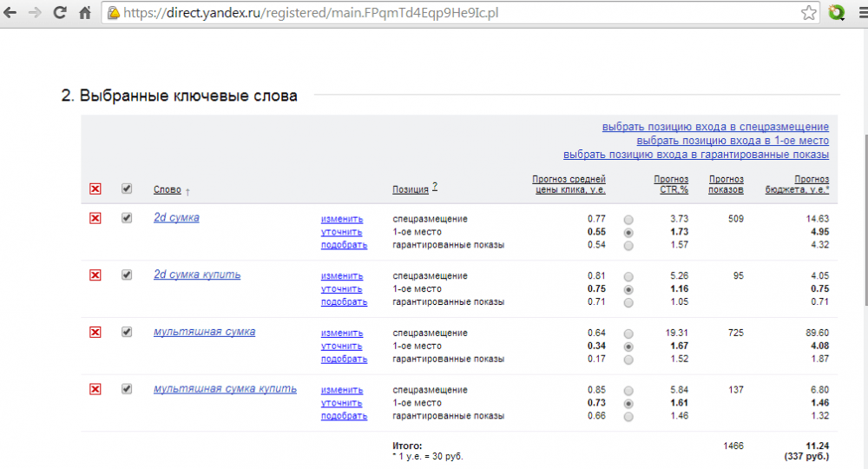Viewport: 868px width, 469px height.
Task: Uncheck the '2d сумка купить' checkbox
Action: 127,274
